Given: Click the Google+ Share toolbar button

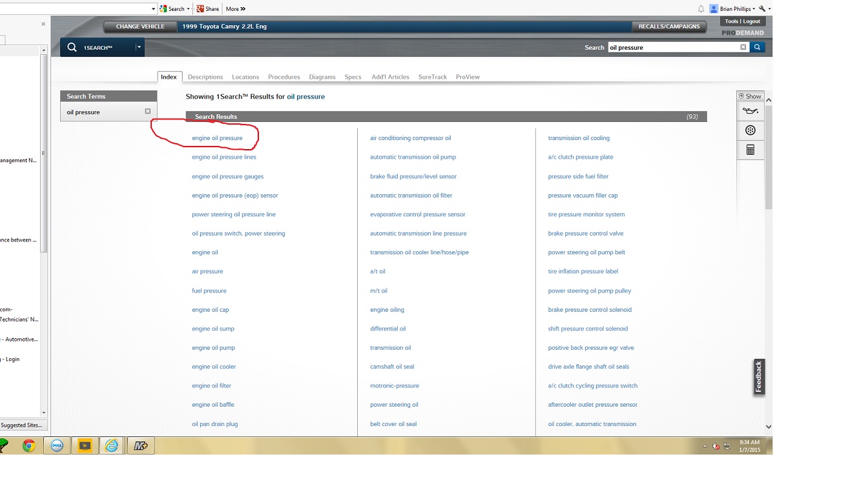Looking at the screenshot, I should tap(208, 9).
